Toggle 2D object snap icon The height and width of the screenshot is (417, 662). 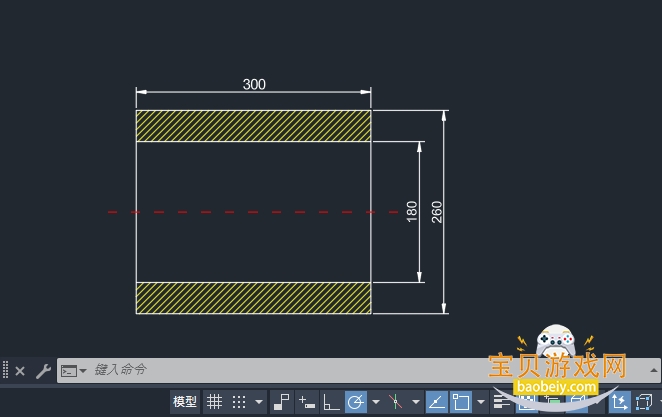point(461,402)
